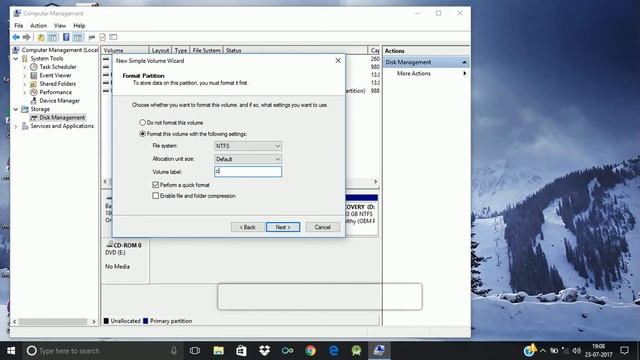Enable file and folder compression checkbox
The image size is (640, 360).
click(x=156, y=196)
